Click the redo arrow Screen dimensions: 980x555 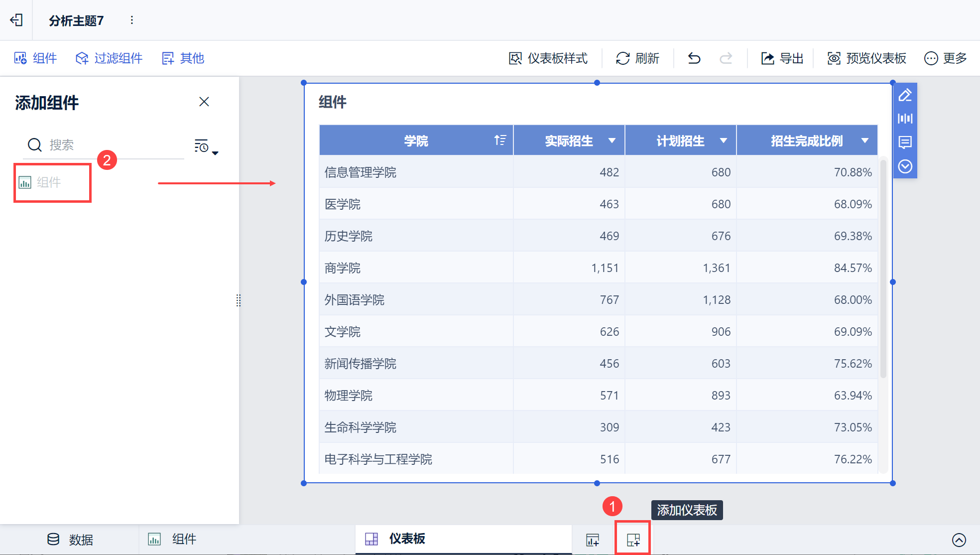tap(726, 58)
